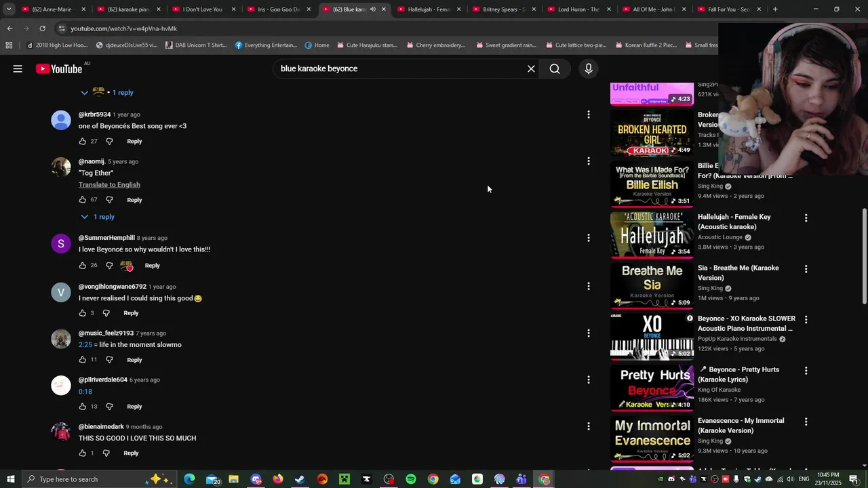This screenshot has height=488, width=868.
Task: Open more options for Pretty Hurts karaoke video
Action: point(806,371)
